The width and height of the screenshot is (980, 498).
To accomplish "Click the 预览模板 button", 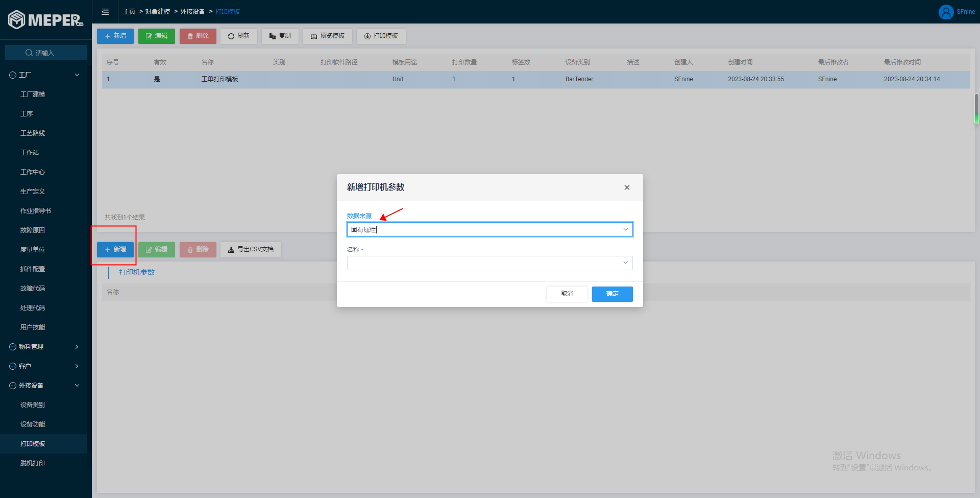I will coord(327,36).
